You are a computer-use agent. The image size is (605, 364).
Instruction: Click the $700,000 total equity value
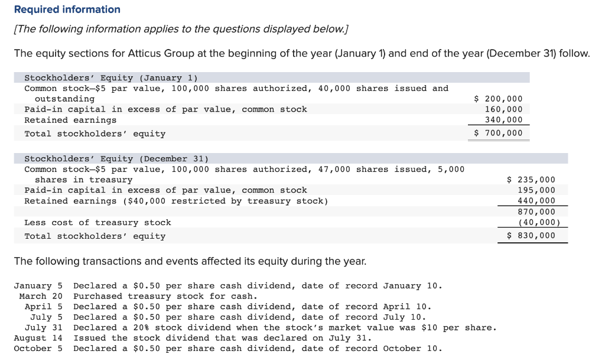click(x=498, y=133)
